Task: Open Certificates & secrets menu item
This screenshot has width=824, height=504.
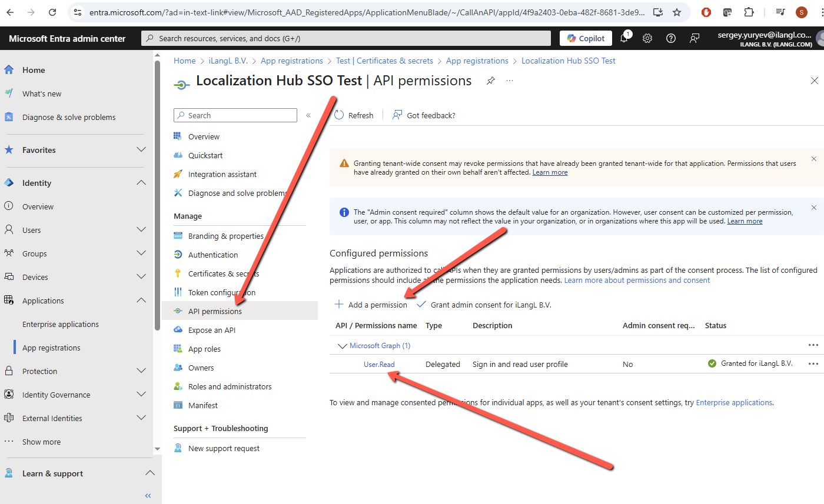Action: click(224, 273)
